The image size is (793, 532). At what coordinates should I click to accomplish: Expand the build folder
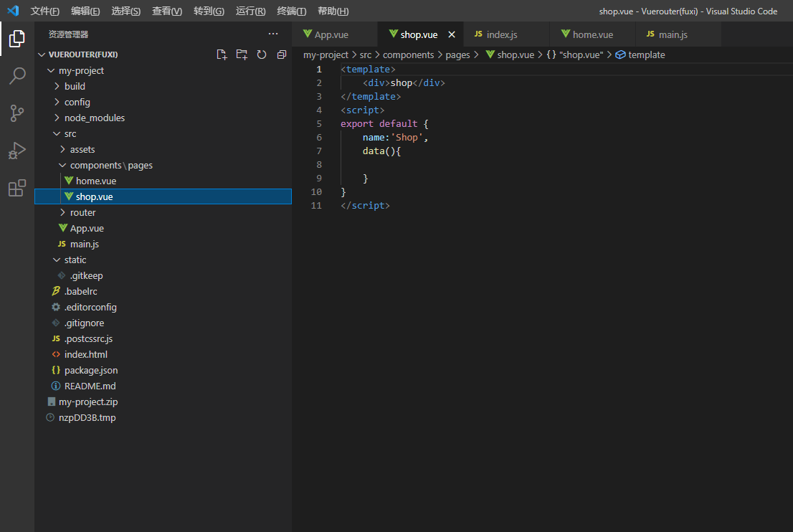[x=57, y=87]
